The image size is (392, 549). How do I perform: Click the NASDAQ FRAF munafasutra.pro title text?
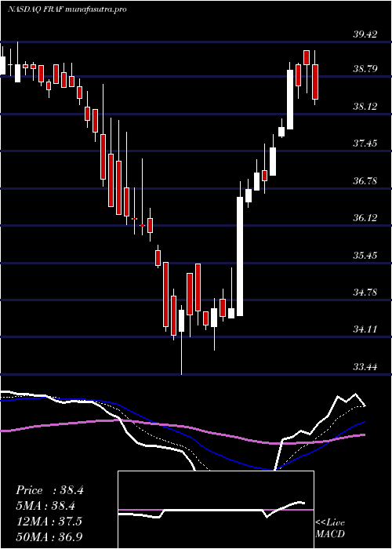point(67,9)
